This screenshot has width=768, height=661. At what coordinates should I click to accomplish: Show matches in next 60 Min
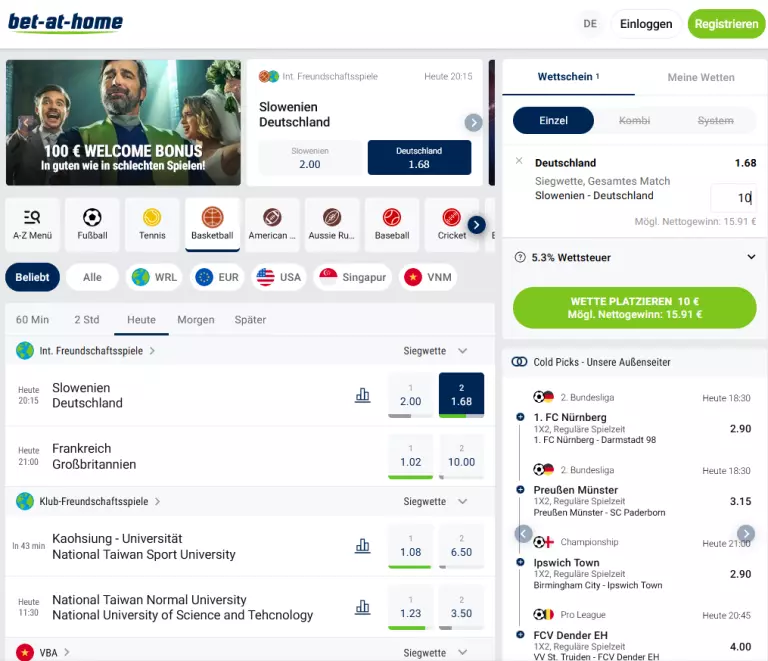point(32,320)
